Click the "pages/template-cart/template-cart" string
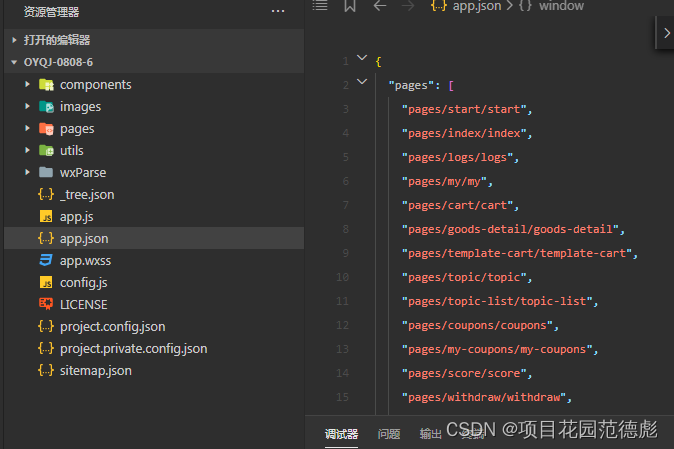 517,254
